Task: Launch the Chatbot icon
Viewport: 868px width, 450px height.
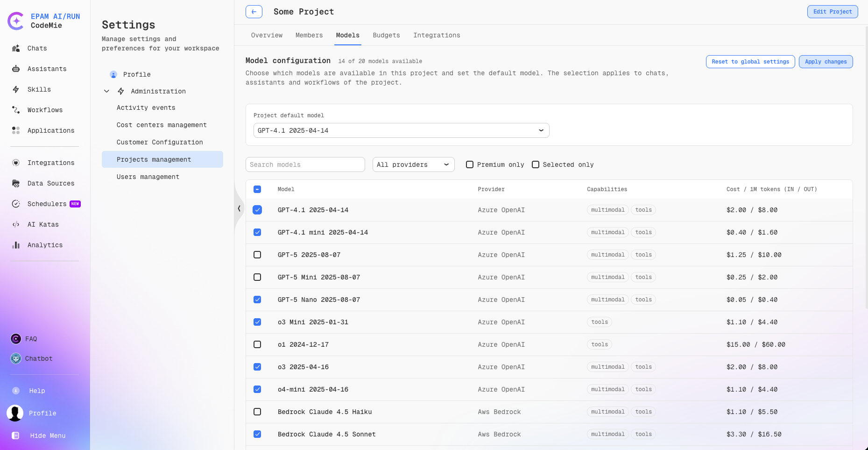Action: click(x=16, y=358)
